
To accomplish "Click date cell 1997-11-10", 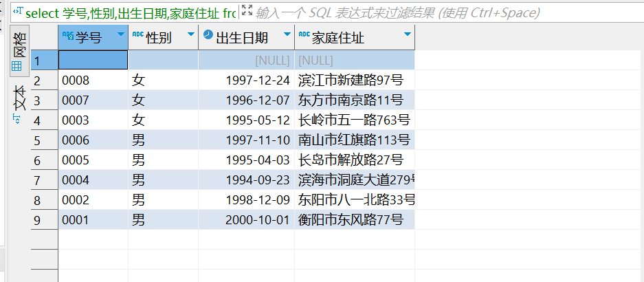I will pos(247,140).
